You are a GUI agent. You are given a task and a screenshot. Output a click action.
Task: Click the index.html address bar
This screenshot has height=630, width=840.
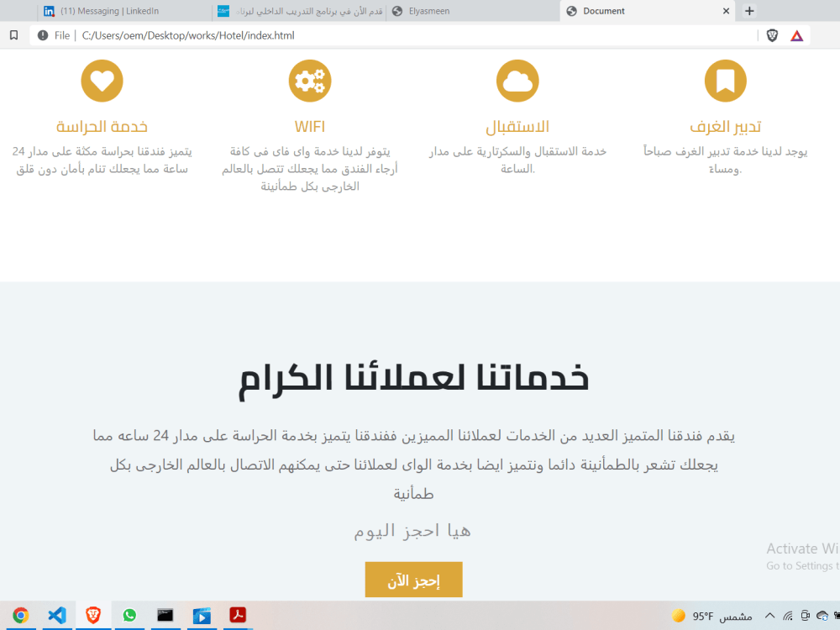[x=417, y=35]
